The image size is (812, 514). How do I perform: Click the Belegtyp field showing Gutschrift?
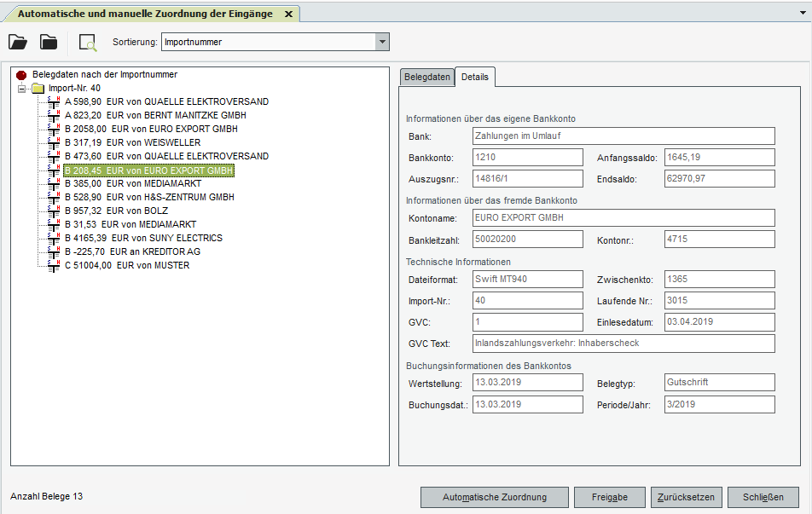point(720,383)
